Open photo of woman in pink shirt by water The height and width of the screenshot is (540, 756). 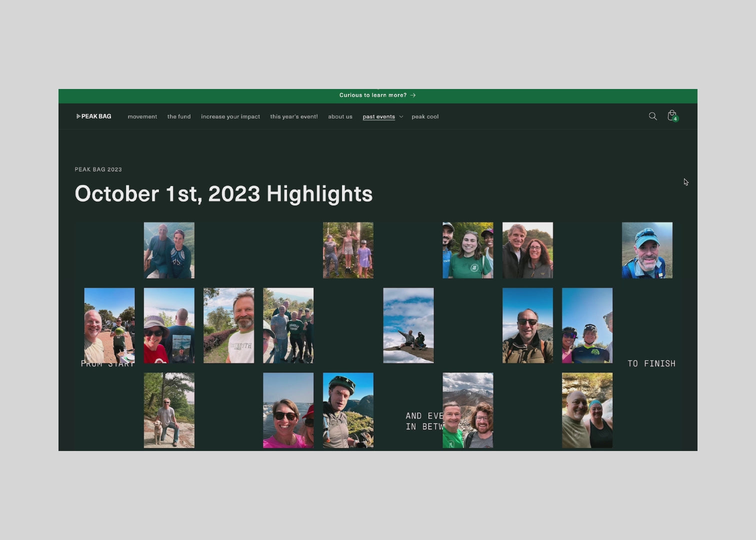coord(288,410)
